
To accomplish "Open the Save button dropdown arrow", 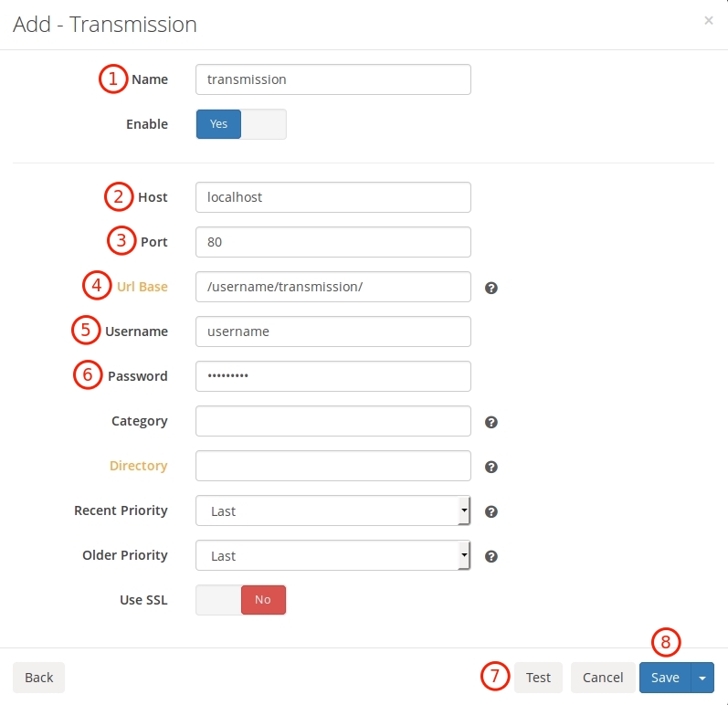I will pyautogui.click(x=702, y=678).
